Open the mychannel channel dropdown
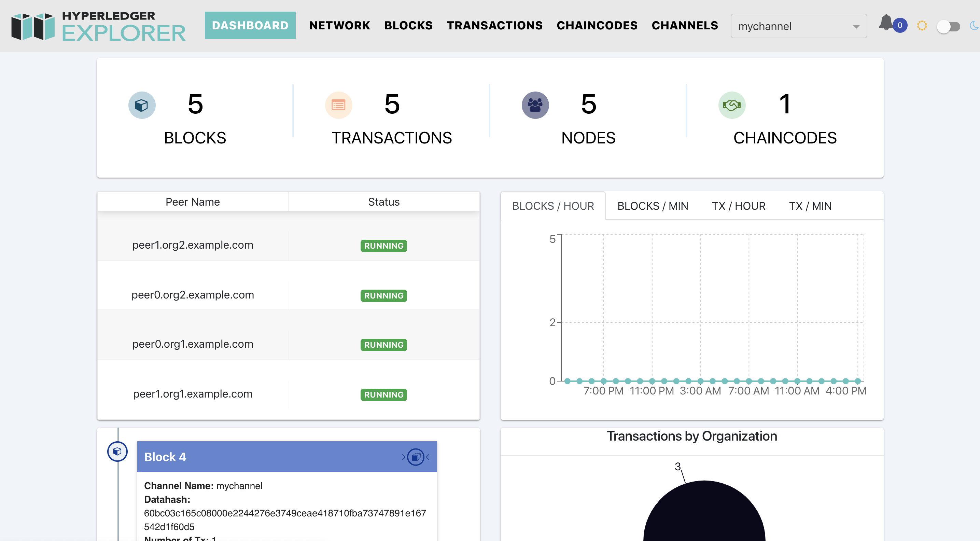Screen dimensions: 980x541 (x=799, y=26)
